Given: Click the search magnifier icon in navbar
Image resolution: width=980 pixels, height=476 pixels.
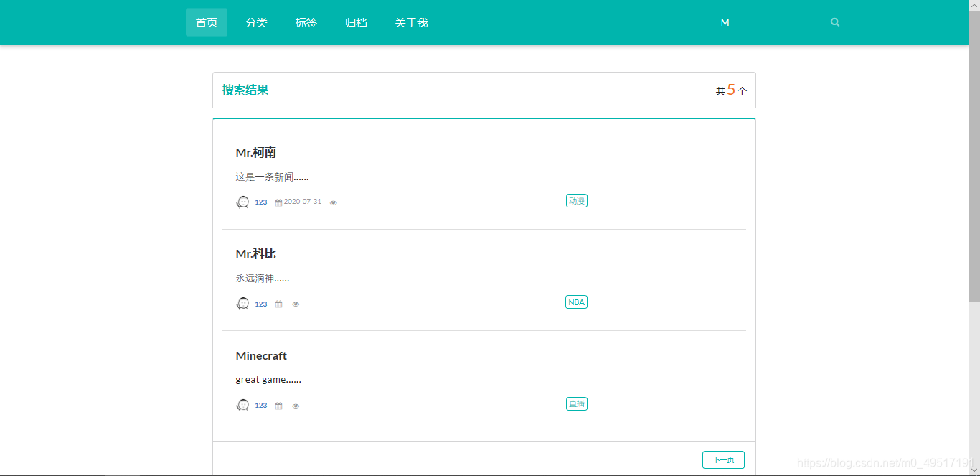Looking at the screenshot, I should click(835, 22).
